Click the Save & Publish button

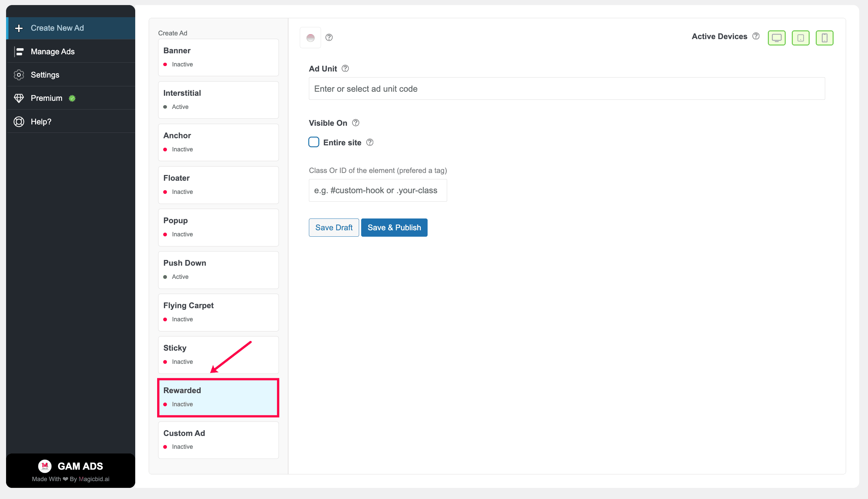[394, 228]
